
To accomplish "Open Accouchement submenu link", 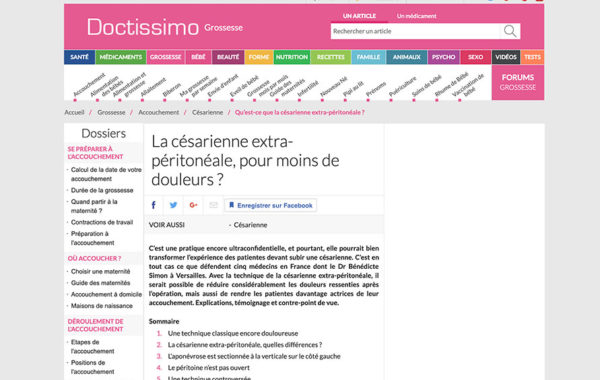I will click(89, 85).
